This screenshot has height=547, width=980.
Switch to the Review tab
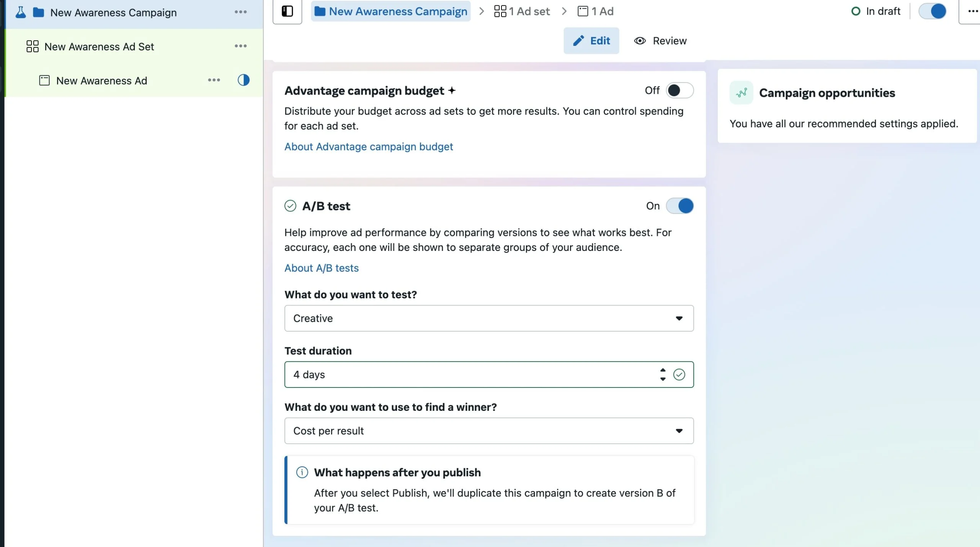pyautogui.click(x=660, y=41)
